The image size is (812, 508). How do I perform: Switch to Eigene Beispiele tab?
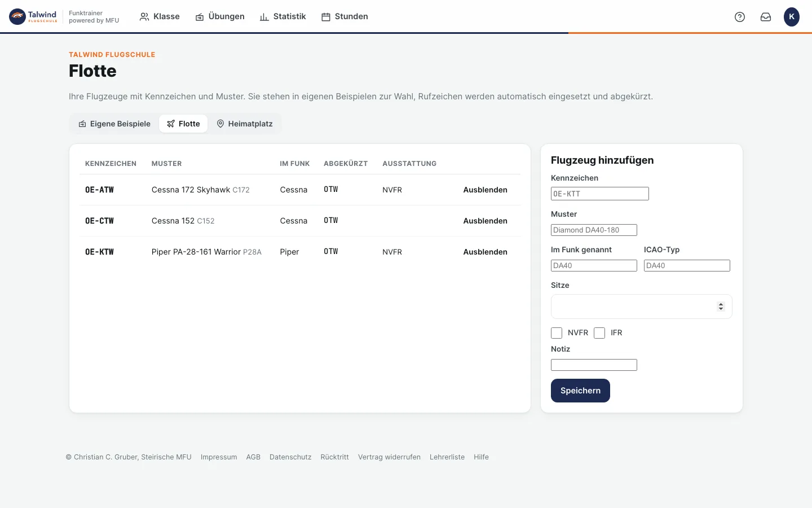pyautogui.click(x=114, y=124)
